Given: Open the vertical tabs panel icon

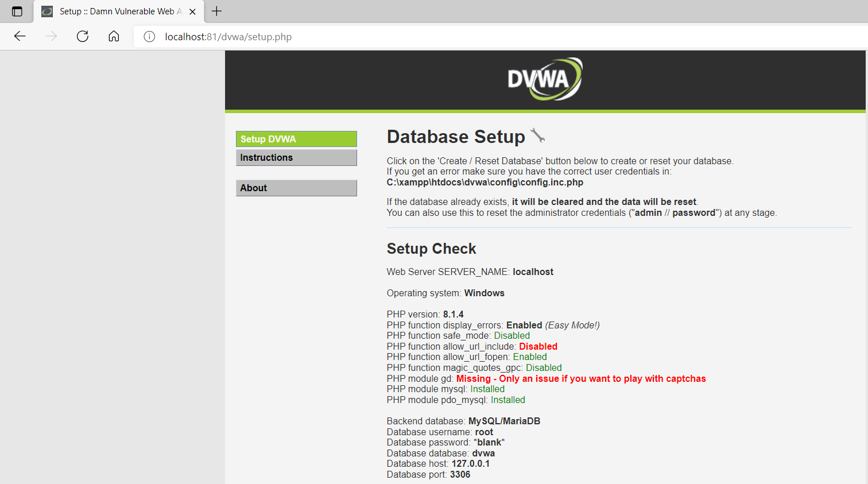Looking at the screenshot, I should click(x=17, y=11).
